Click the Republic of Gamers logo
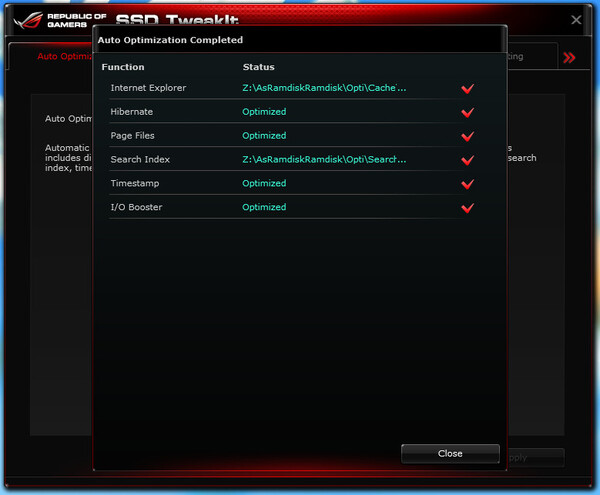The height and width of the screenshot is (495, 600). click(x=60, y=20)
